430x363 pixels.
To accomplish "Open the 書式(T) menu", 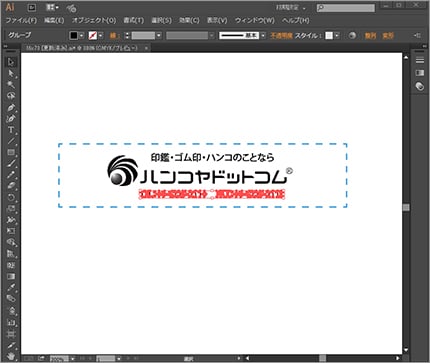I will [x=134, y=20].
